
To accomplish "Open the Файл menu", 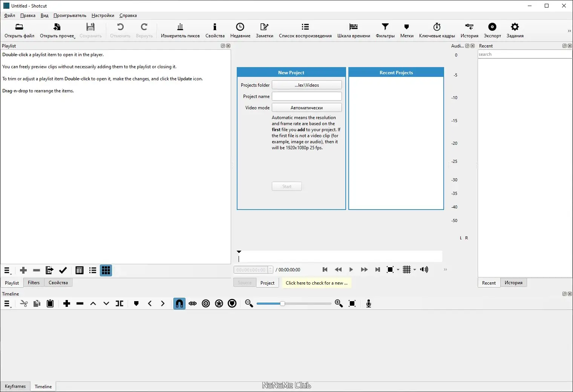I will point(10,15).
